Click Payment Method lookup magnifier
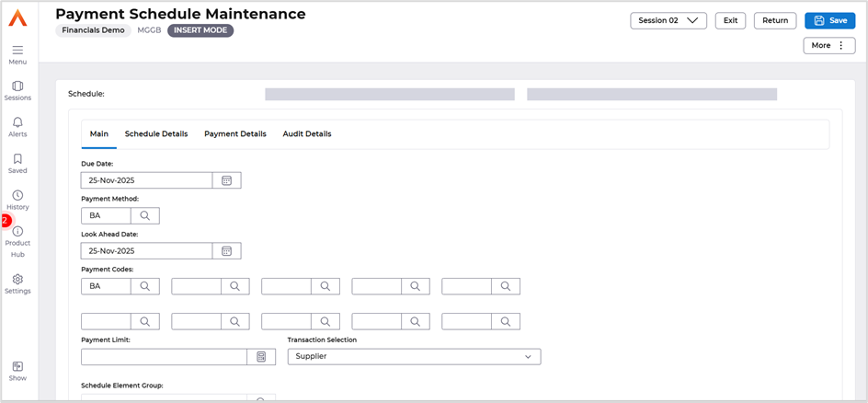 pos(144,215)
